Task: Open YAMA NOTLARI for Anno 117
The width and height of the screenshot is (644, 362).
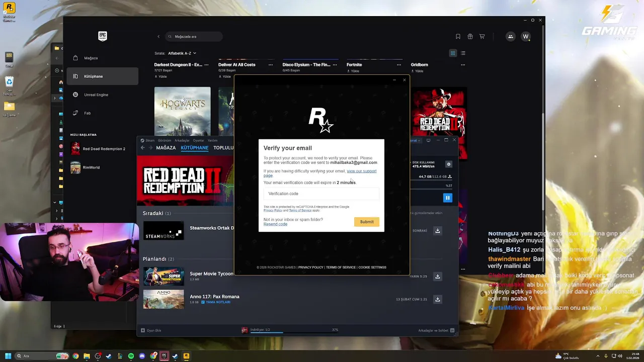Action: click(216, 302)
